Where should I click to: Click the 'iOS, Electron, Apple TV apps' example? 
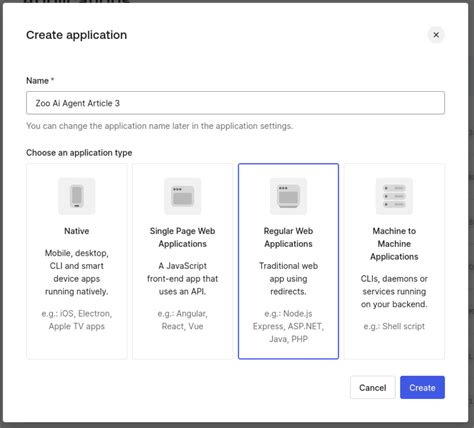[77, 320]
